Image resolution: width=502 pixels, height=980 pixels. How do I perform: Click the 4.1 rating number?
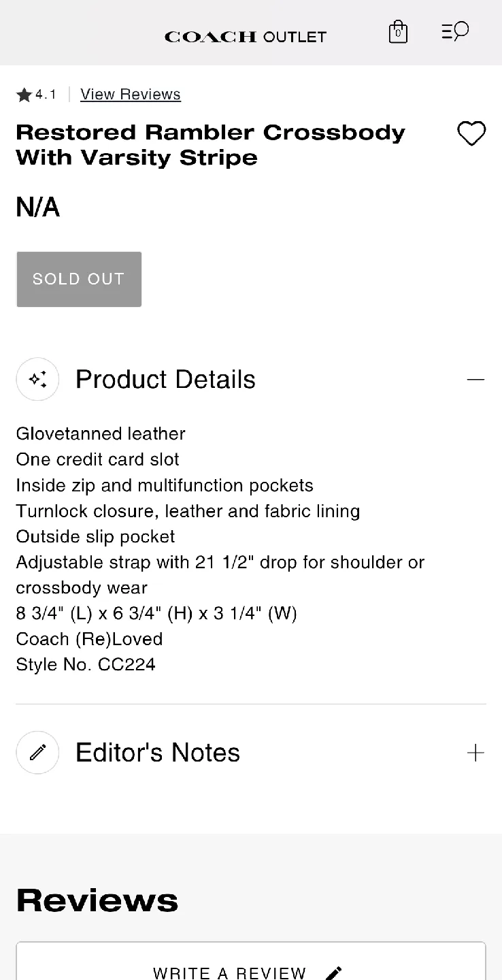tap(46, 95)
